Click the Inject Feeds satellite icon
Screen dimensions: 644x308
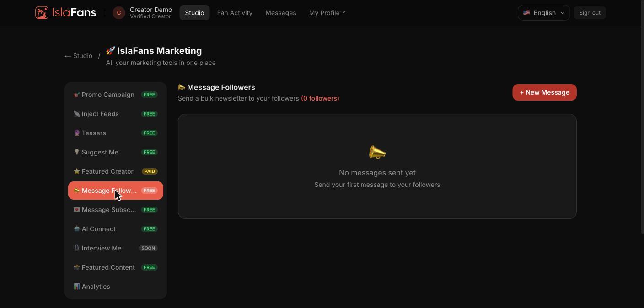[x=77, y=114]
